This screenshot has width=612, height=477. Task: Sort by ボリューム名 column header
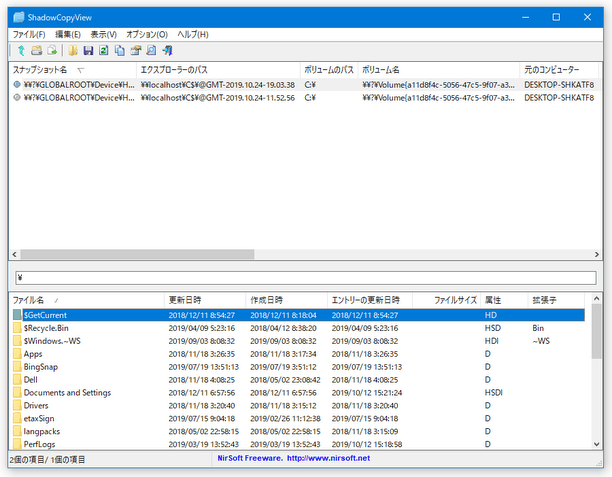(439, 70)
